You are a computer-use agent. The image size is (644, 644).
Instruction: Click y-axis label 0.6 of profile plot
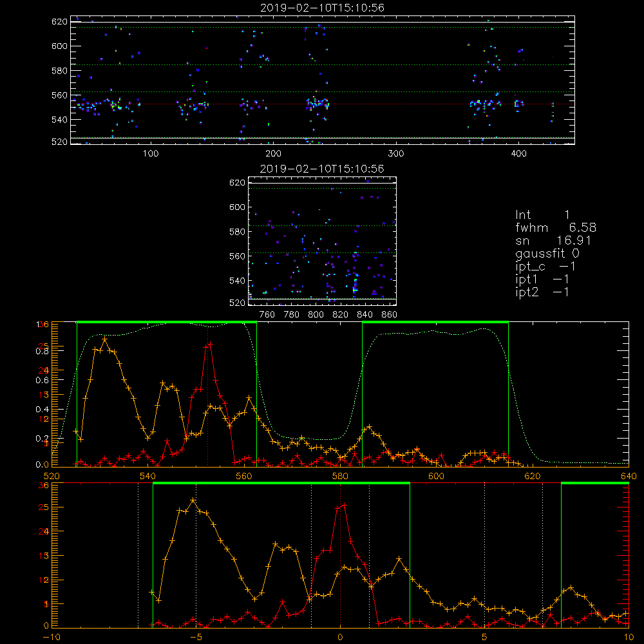(43, 380)
